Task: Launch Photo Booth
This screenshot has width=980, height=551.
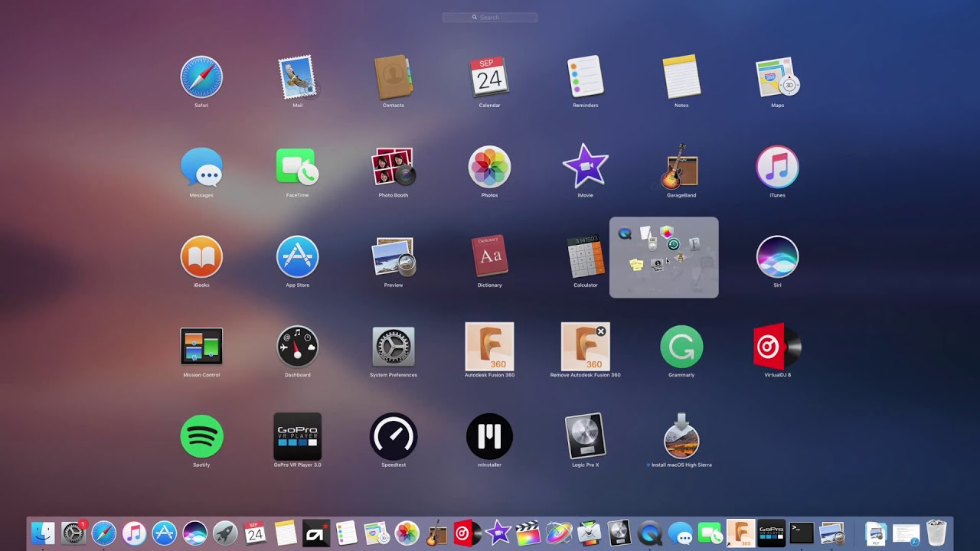Action: [394, 167]
